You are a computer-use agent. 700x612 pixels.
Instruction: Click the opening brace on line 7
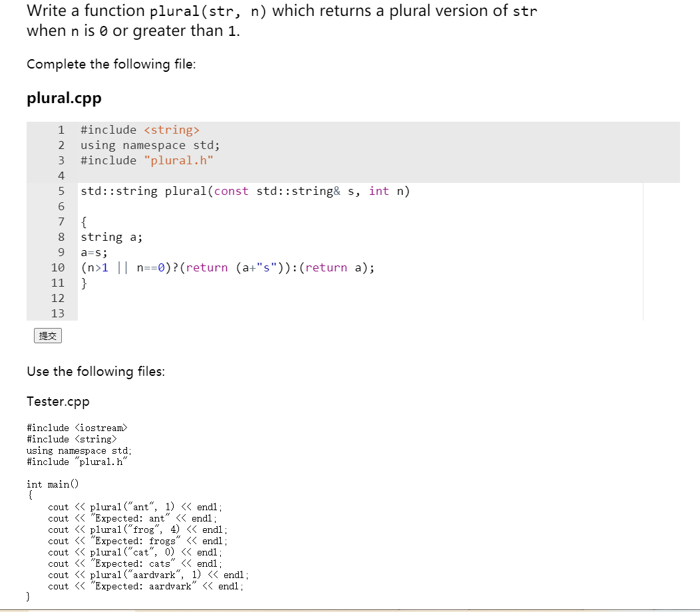83,222
